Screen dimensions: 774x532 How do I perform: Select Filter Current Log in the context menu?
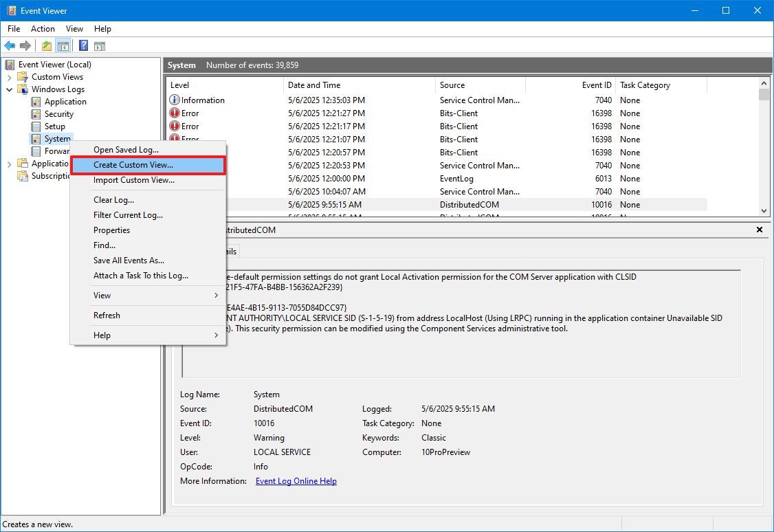pyautogui.click(x=129, y=214)
